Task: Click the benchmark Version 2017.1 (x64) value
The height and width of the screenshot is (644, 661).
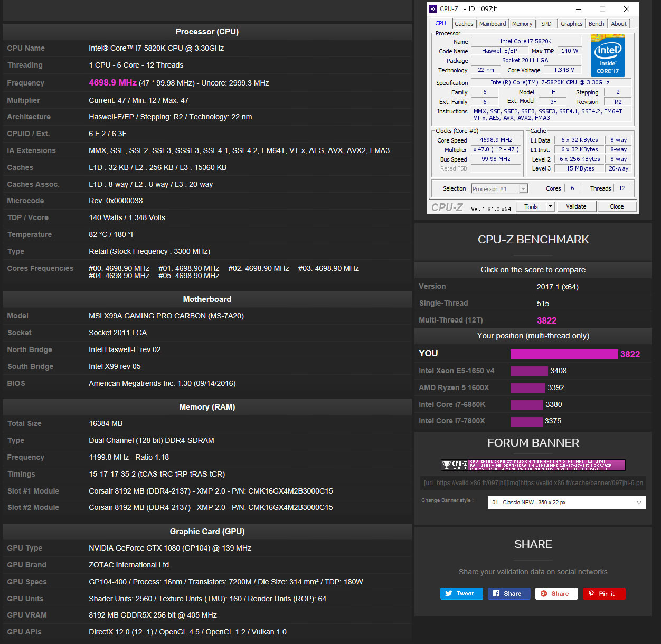Action: 558,287
